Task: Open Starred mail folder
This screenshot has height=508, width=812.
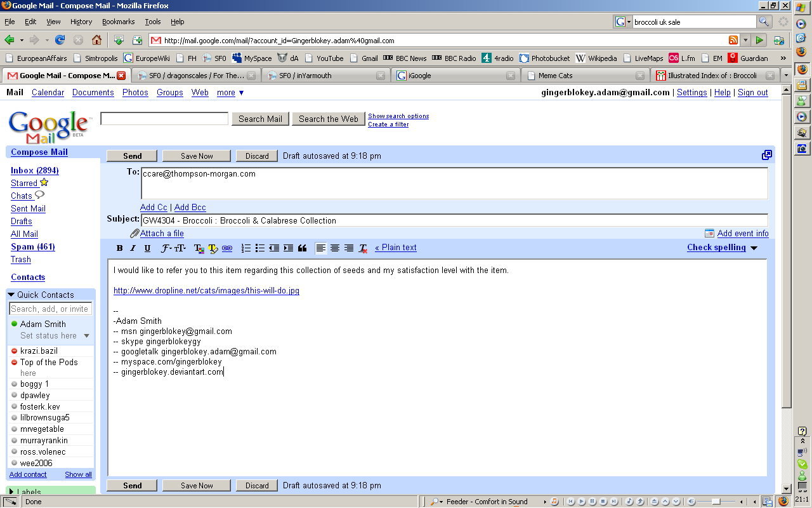Action: 24,184
